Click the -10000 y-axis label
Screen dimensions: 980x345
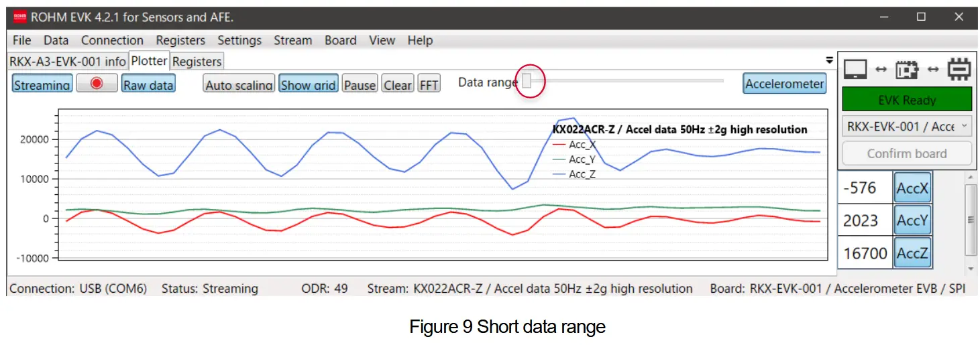32,258
